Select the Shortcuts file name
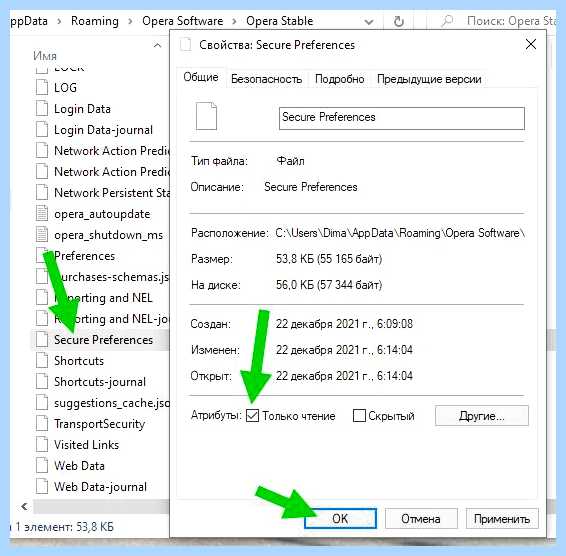 [x=79, y=361]
